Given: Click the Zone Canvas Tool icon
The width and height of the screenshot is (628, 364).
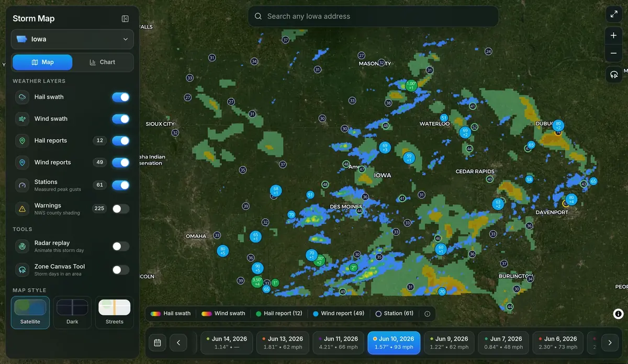Looking at the screenshot, I should coord(22,270).
